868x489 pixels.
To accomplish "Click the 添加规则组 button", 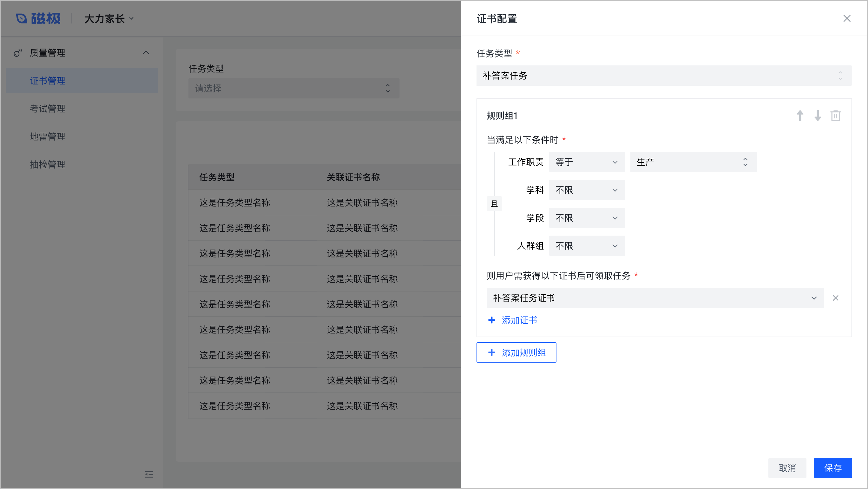I will click(x=516, y=352).
